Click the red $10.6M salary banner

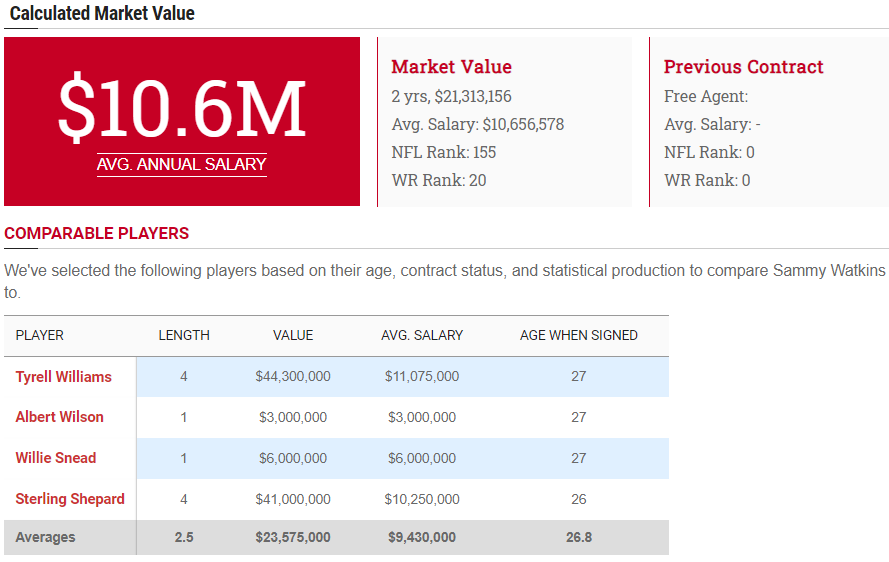tap(182, 108)
